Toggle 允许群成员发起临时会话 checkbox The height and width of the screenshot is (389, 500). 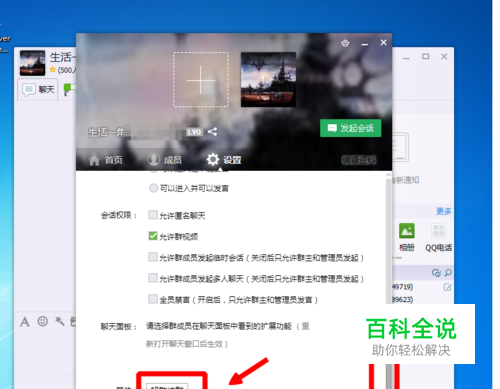pyautogui.click(x=153, y=257)
